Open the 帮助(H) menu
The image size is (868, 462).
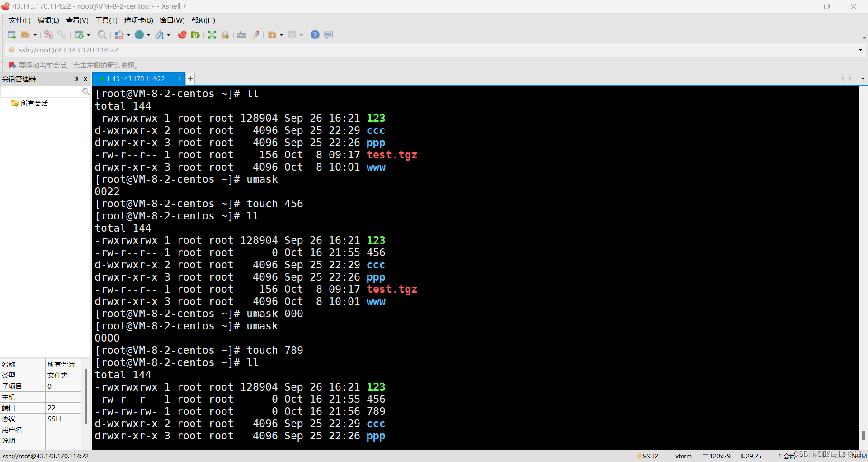click(x=203, y=20)
